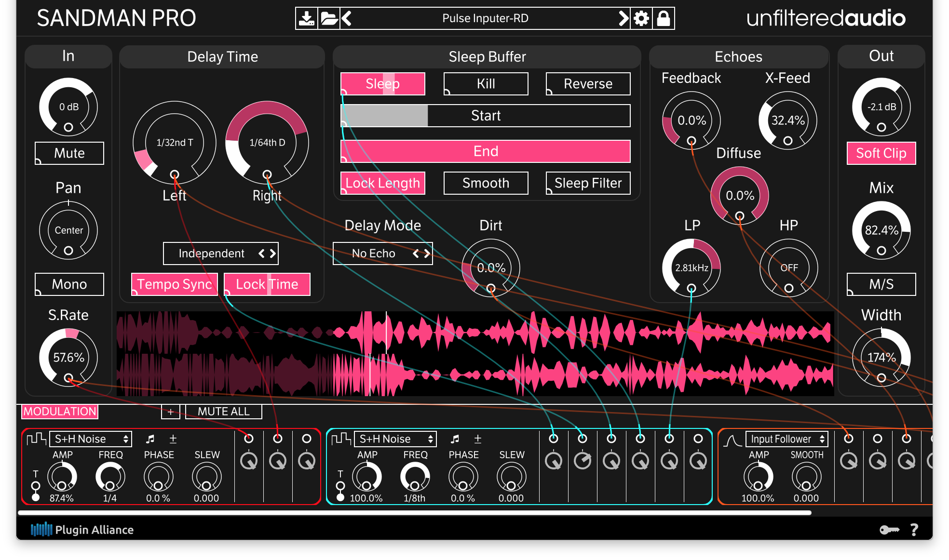
Task: Click the modulation panel horizontal scrollbar
Action: (x=415, y=513)
